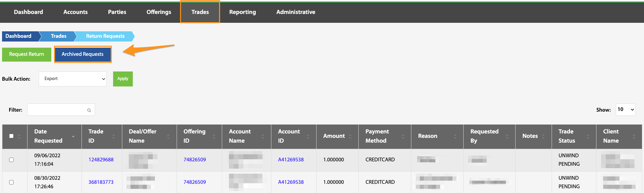Sort by Trade Status column arrows
Viewport: 644px width, 193px height.
(x=588, y=136)
